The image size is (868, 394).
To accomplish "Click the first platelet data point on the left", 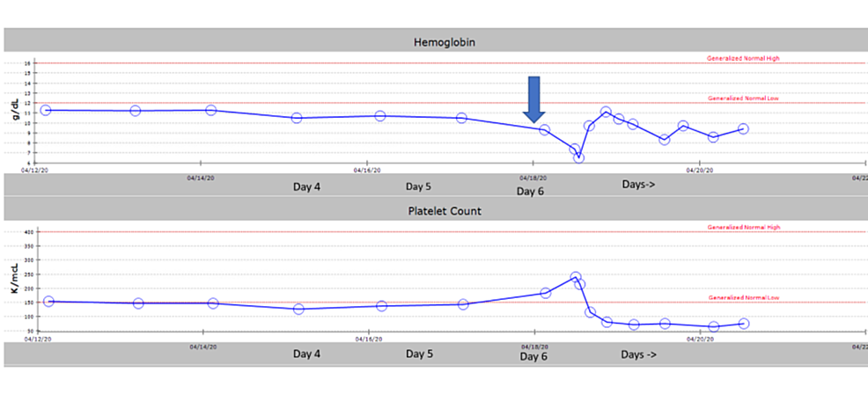I will (x=48, y=302).
